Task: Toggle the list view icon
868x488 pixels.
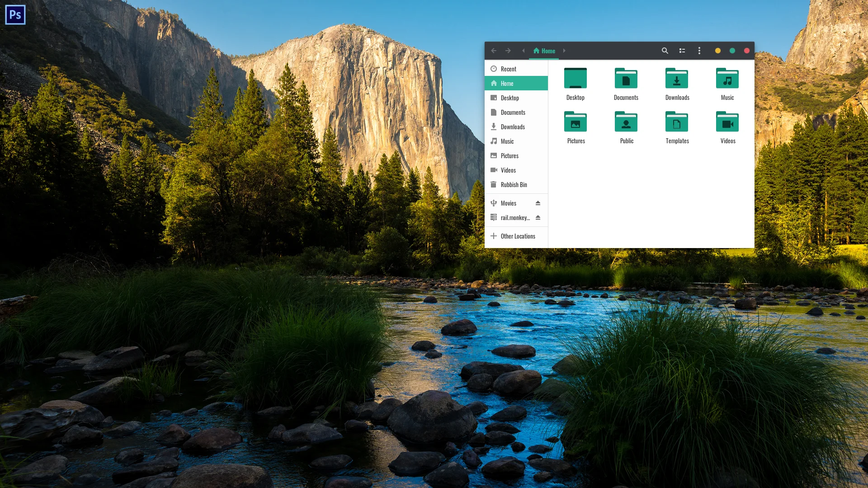Action: pos(682,51)
